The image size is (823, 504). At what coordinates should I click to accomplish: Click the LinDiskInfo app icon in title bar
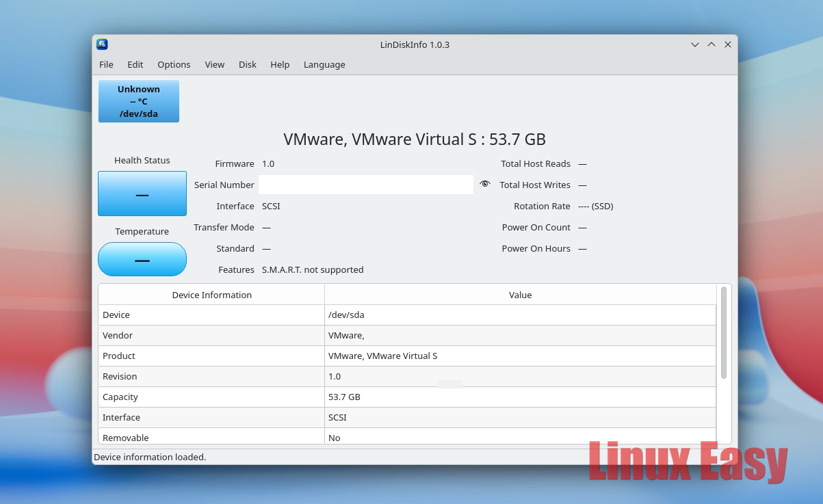[x=102, y=44]
